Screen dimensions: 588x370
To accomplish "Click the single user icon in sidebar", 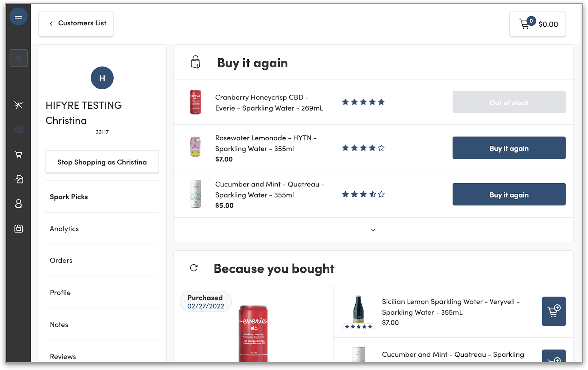I will (18, 204).
